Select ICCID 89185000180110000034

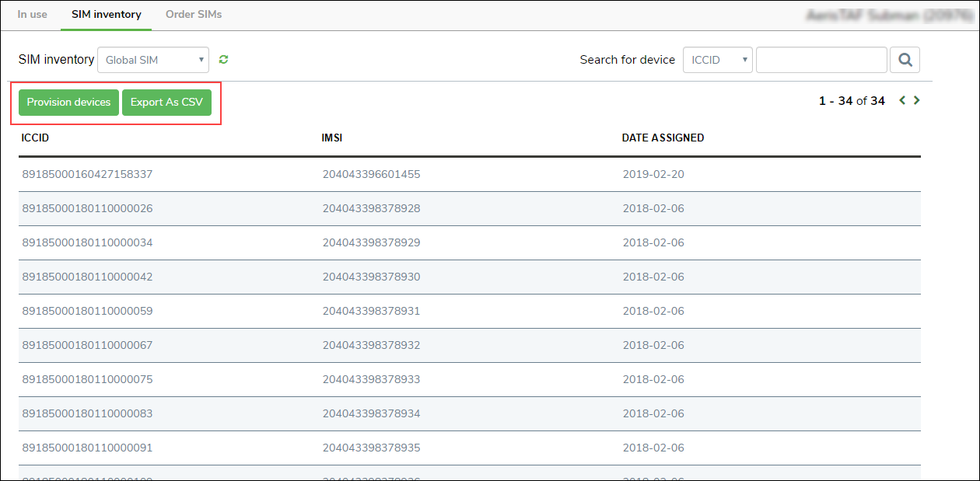coord(88,243)
